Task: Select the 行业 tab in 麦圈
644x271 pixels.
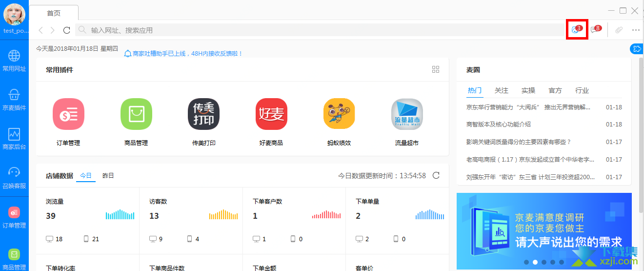Action: tap(582, 90)
